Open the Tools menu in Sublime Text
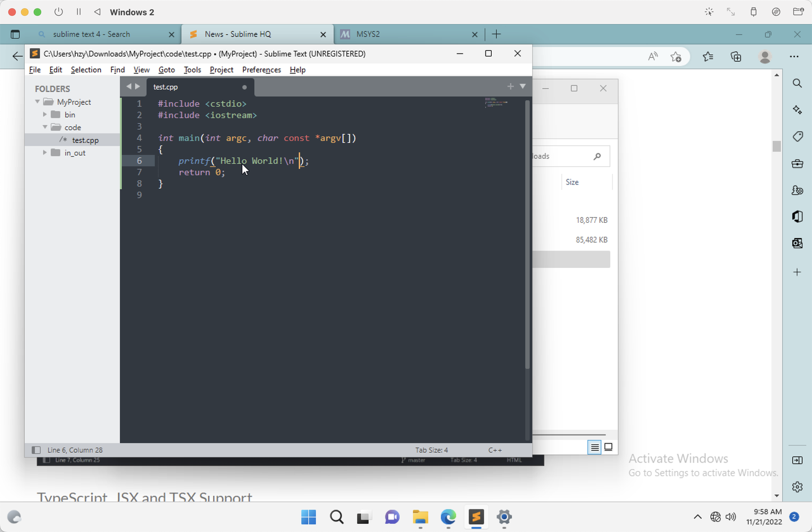Viewport: 812px width, 532px height. click(x=192, y=69)
